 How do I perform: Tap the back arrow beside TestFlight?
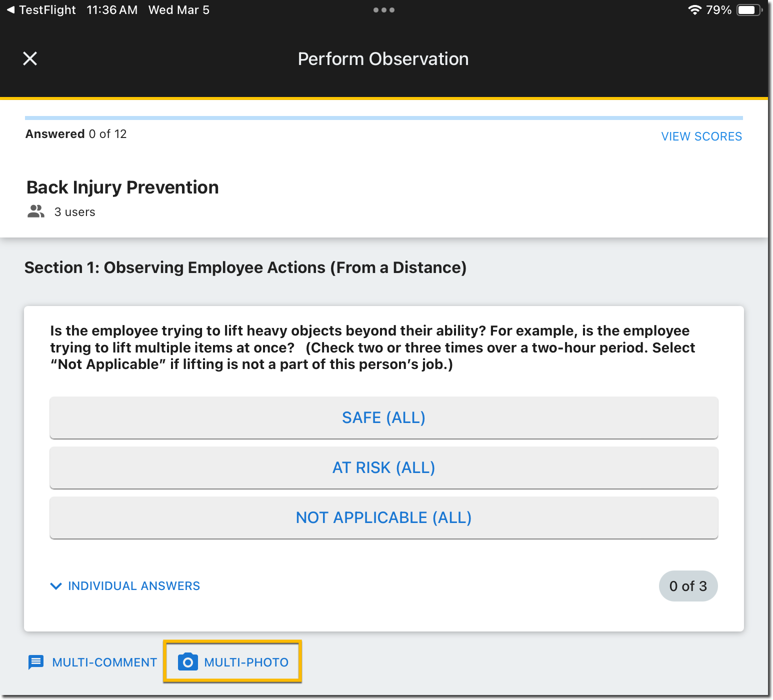pos(10,10)
